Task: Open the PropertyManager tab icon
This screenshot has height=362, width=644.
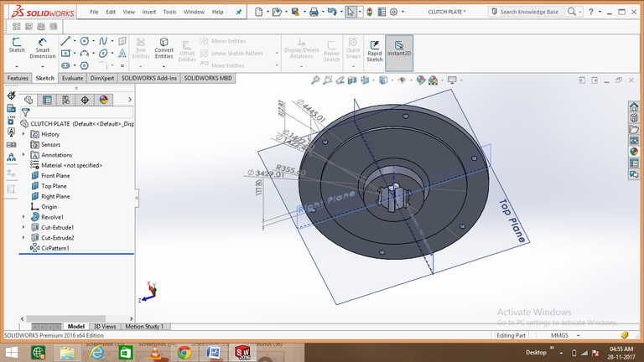Action: click(x=47, y=100)
